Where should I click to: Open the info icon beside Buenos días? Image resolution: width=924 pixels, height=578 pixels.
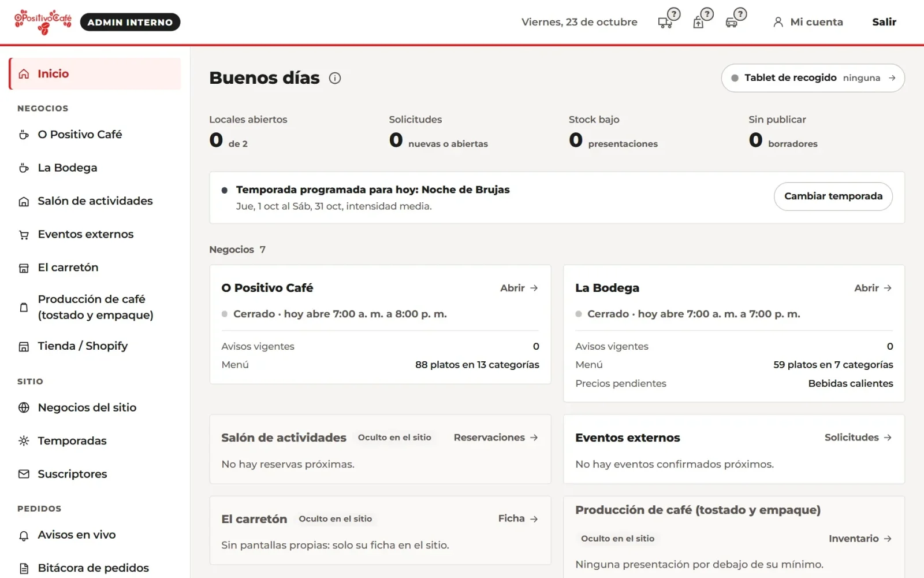[335, 78]
